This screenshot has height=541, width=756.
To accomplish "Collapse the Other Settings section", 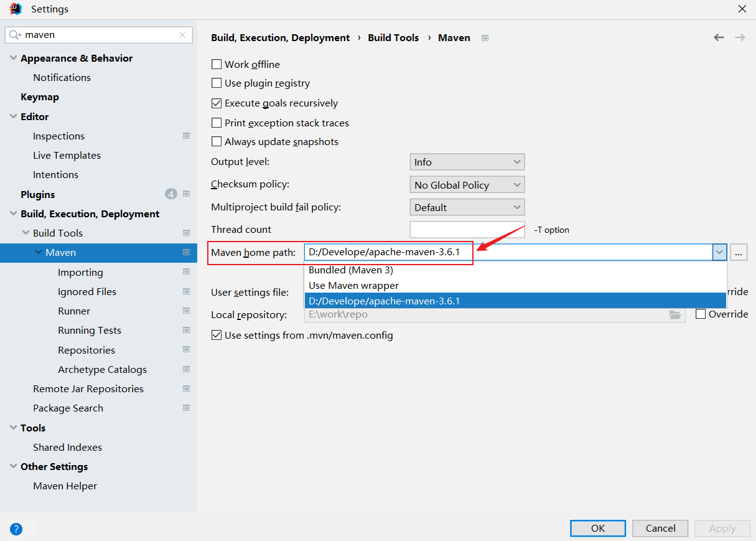I will tap(14, 466).
